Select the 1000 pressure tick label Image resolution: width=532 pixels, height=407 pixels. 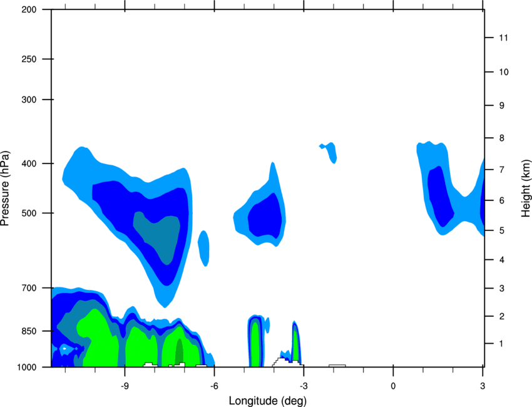point(27,368)
